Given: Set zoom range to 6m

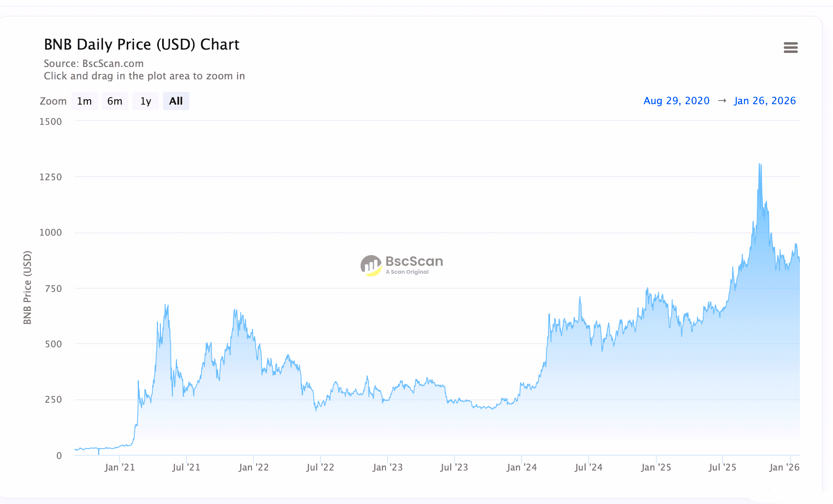Looking at the screenshot, I should (115, 101).
